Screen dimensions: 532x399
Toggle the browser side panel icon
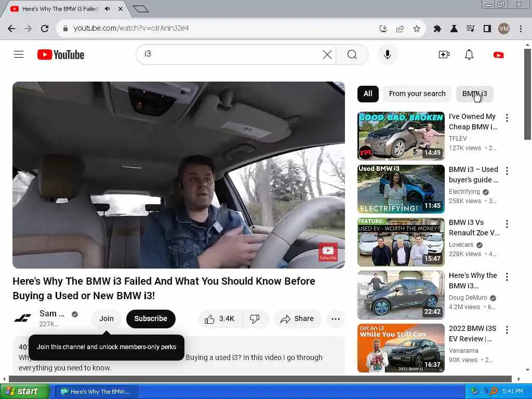tap(487, 29)
